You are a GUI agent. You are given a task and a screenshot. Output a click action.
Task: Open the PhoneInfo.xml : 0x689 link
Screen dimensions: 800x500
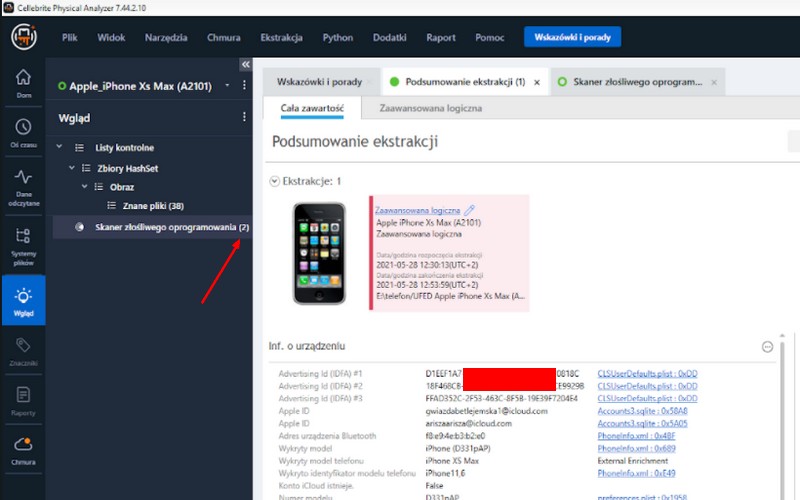coord(636,448)
